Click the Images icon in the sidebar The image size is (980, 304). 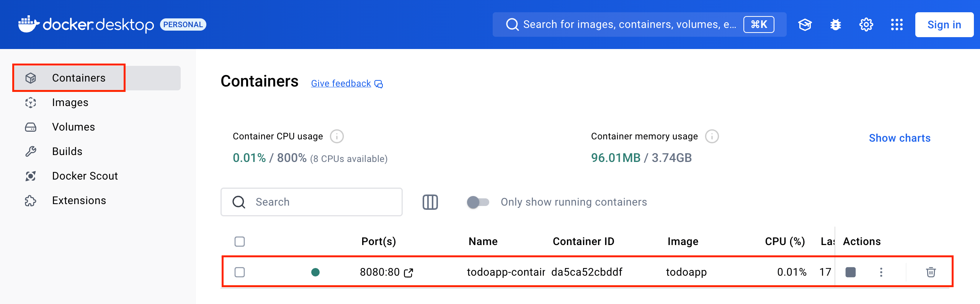click(x=31, y=102)
